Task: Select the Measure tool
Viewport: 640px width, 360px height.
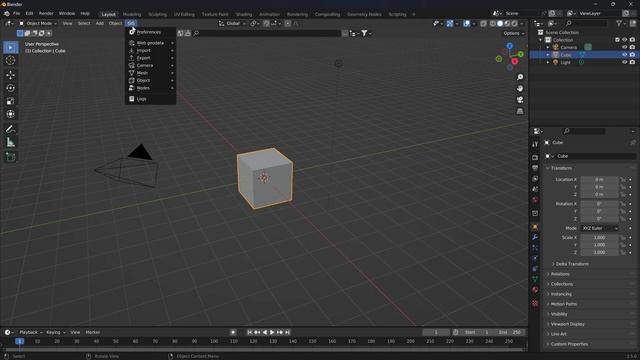Action: point(11,142)
